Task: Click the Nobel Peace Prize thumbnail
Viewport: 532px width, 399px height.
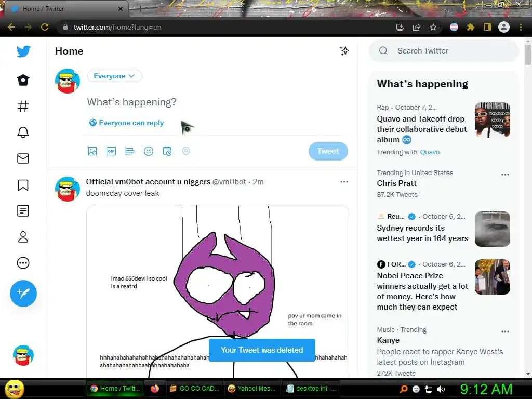Action: pyautogui.click(x=493, y=277)
